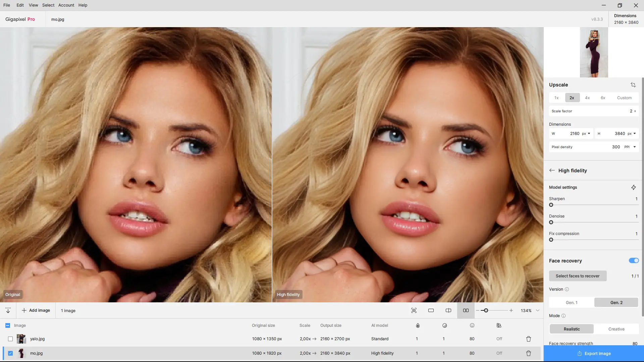Click the Export image button
The width and height of the screenshot is (644, 362).
pos(594,353)
